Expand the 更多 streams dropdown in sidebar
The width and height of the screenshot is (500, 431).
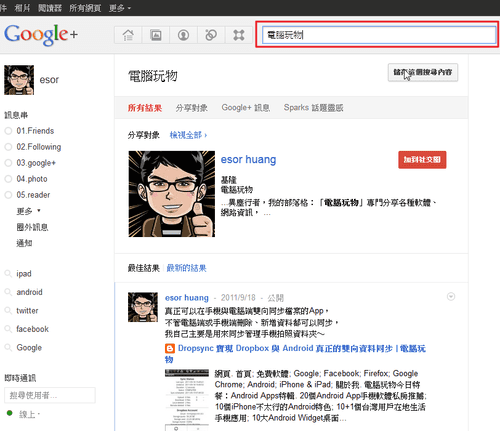pos(28,211)
